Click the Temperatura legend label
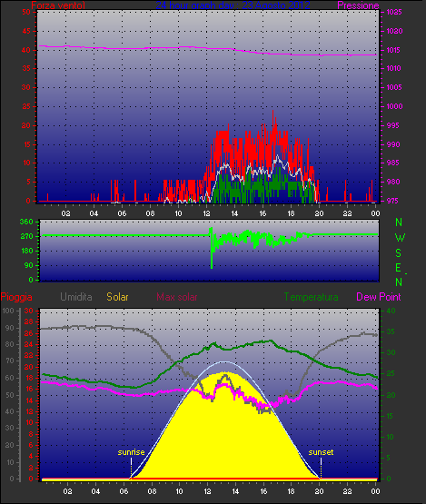This screenshot has height=504, width=426. 311,297
